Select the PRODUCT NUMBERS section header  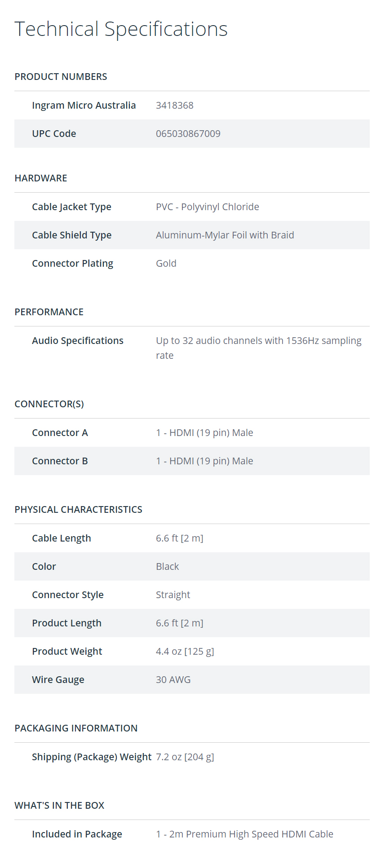61,77
